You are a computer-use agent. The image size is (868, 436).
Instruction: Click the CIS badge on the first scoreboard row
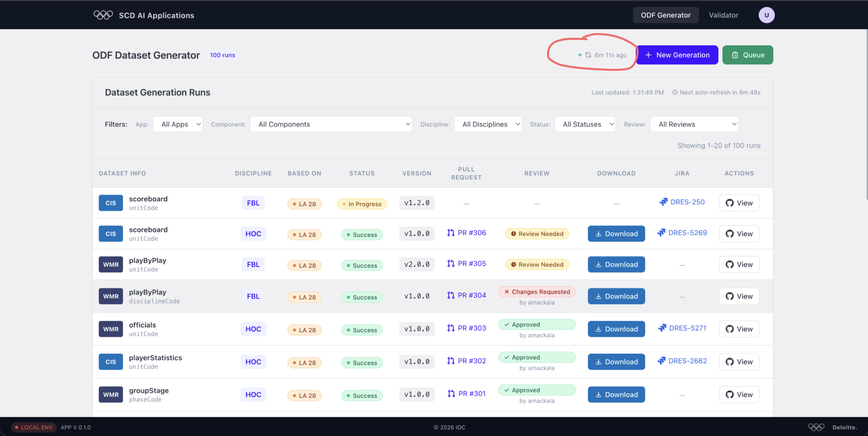tap(111, 203)
